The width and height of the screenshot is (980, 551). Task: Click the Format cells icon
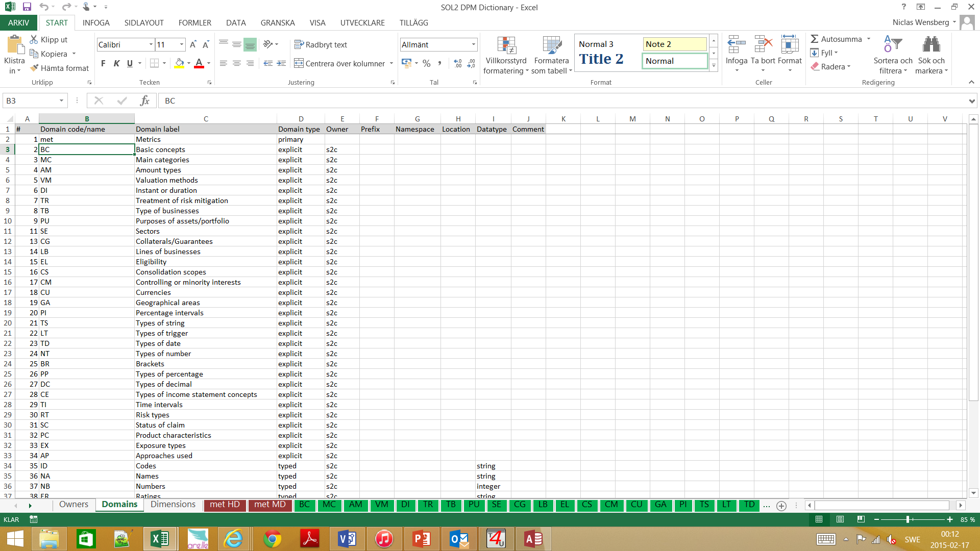point(790,44)
